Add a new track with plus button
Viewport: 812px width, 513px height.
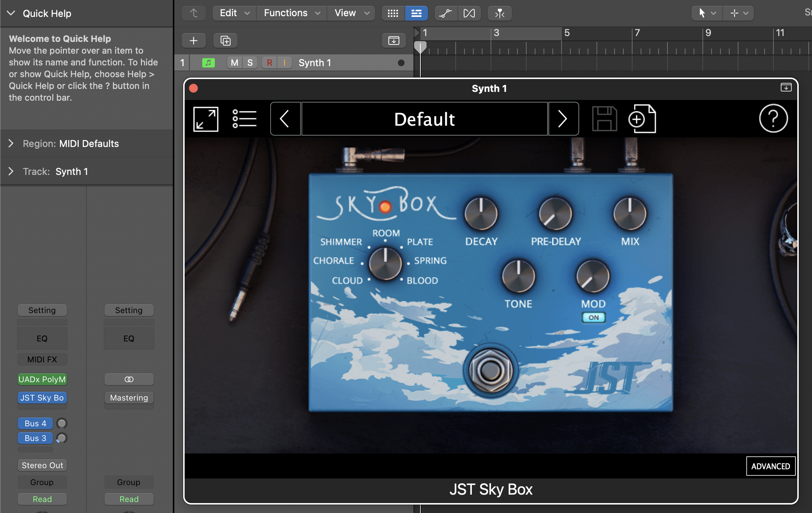click(194, 40)
